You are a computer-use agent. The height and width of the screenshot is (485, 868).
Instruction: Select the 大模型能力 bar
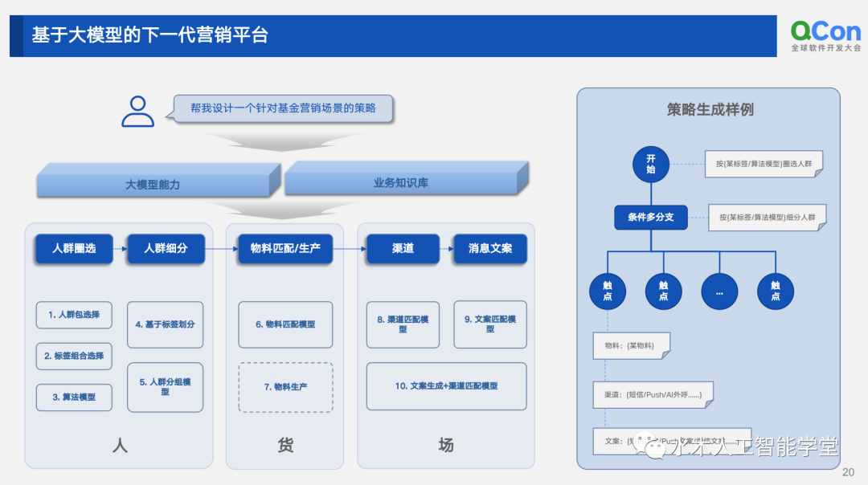click(154, 184)
